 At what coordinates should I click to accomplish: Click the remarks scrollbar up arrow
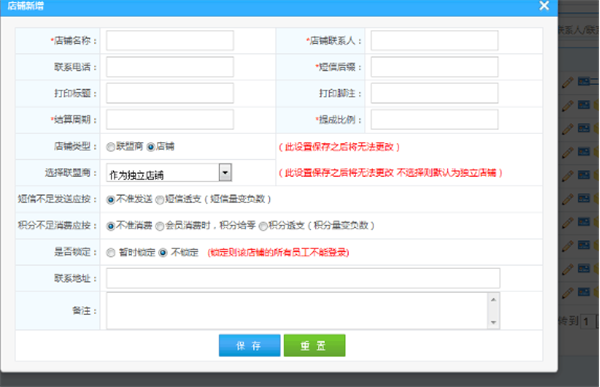coord(493,299)
